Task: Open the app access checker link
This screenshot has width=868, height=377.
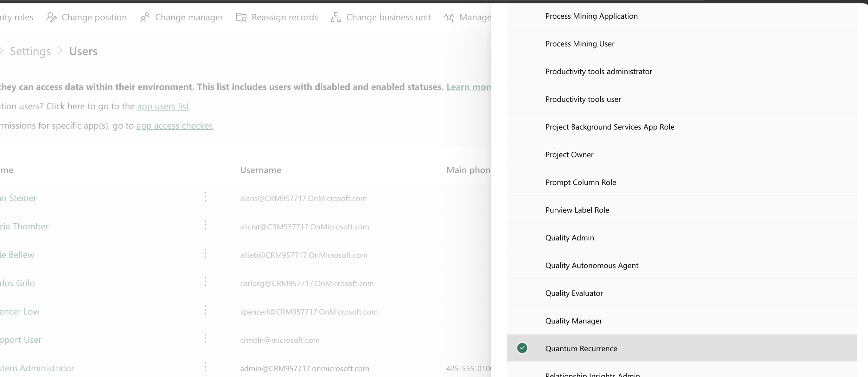Action: (x=175, y=126)
